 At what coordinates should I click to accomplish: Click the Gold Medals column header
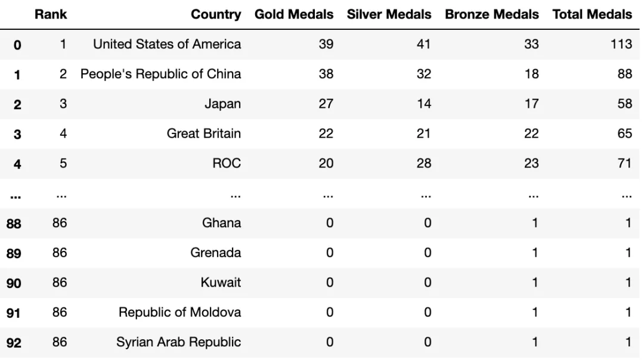pos(293,14)
